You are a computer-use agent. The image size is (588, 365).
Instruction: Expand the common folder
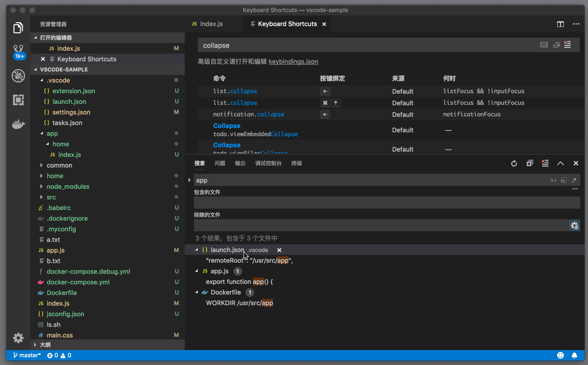click(x=59, y=165)
